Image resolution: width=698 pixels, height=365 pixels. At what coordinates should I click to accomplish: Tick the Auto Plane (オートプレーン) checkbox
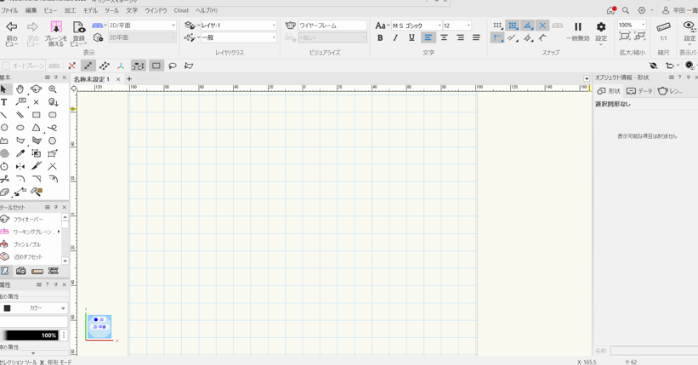6,66
